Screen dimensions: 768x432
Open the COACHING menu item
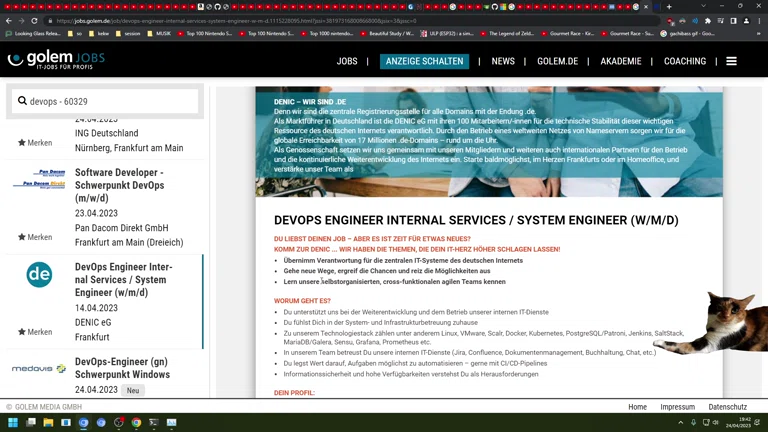pos(685,61)
